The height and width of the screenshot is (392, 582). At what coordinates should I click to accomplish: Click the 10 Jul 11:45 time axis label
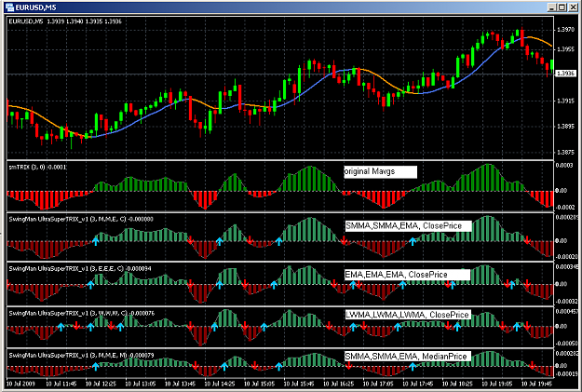point(61,384)
